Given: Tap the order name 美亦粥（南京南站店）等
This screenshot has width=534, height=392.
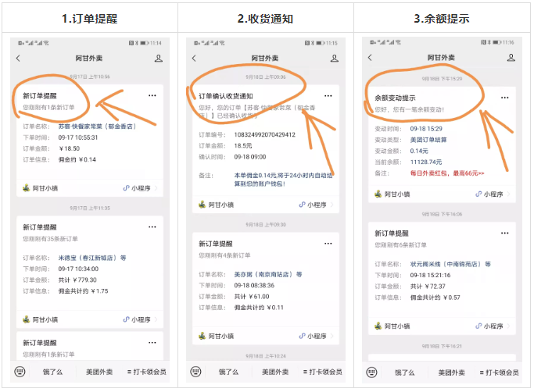Looking at the screenshot, I should click(268, 274).
